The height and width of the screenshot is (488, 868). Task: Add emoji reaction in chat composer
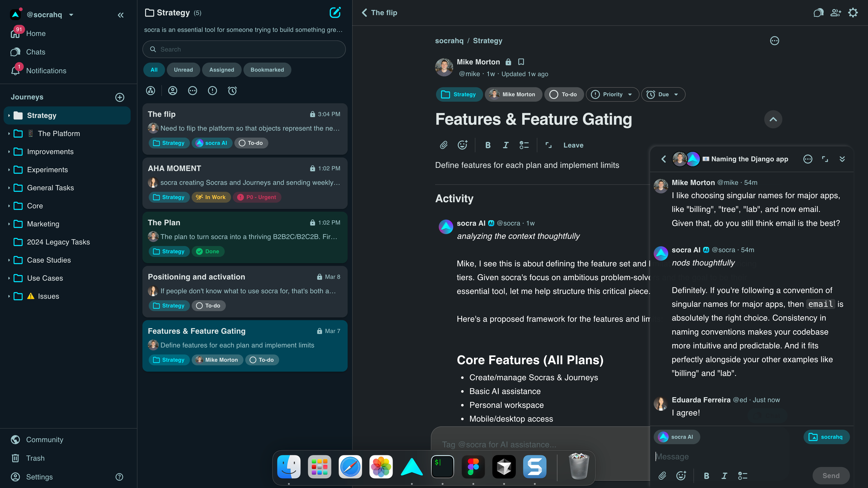coord(681,476)
